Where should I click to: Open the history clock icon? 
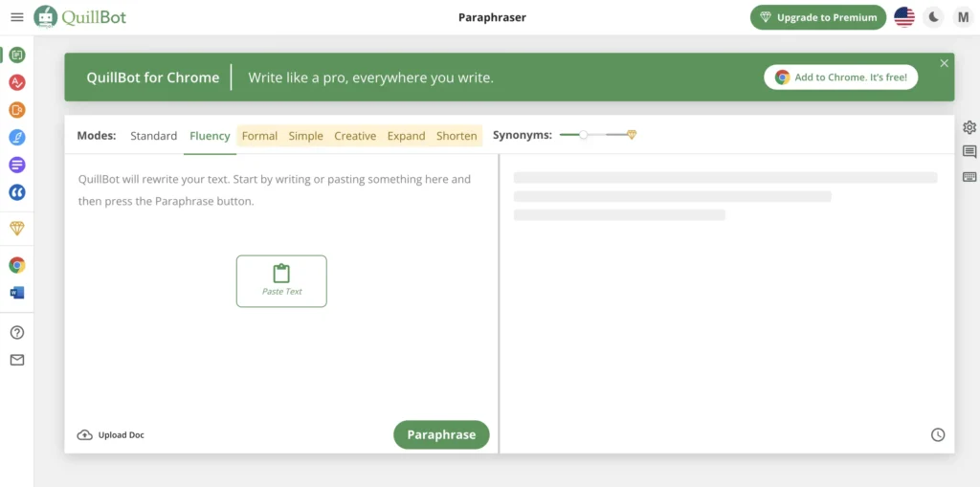(x=938, y=434)
